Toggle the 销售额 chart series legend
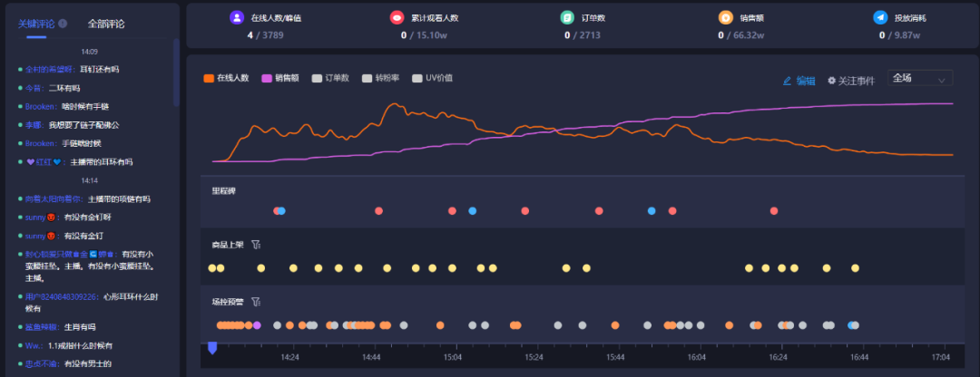 280,79
